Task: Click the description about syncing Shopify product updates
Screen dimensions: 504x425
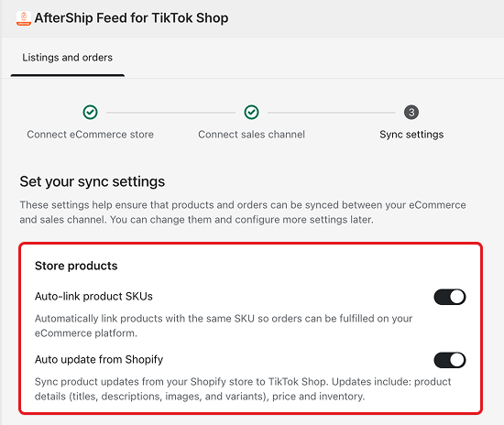Action: tap(243, 389)
